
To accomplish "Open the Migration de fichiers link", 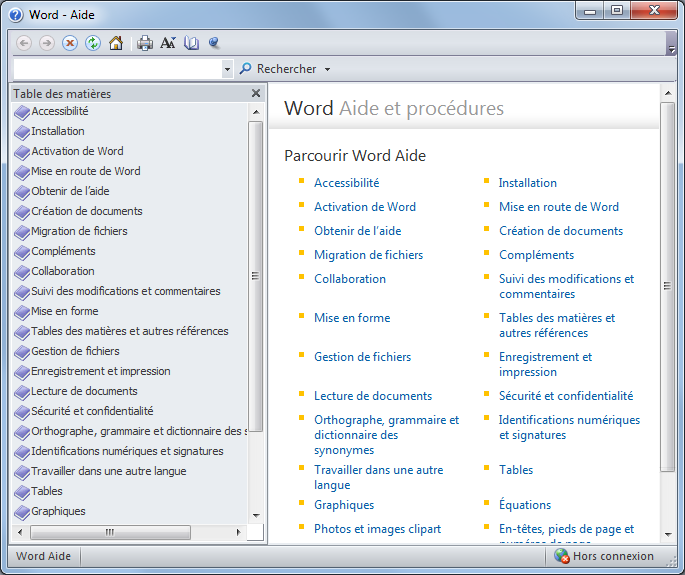I will tap(368, 255).
